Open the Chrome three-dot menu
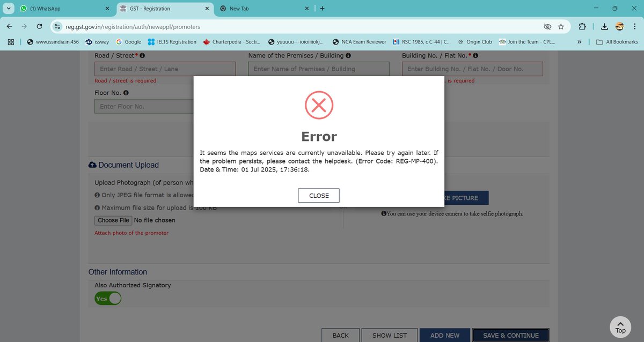 635,26
